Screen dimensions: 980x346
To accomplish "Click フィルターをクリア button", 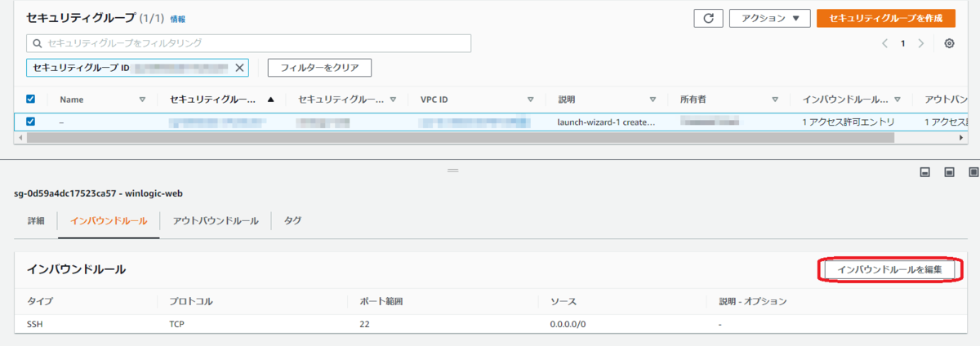I will point(320,67).
